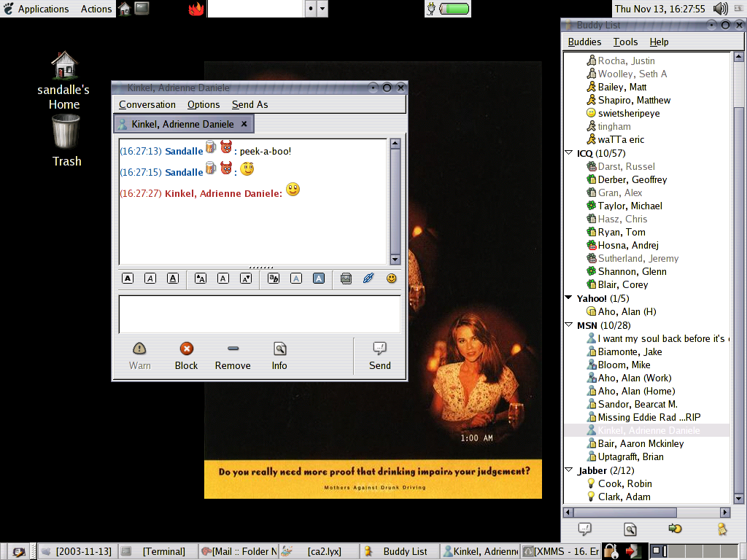
Task: Toggle underline text formatting
Action: pyautogui.click(x=173, y=279)
